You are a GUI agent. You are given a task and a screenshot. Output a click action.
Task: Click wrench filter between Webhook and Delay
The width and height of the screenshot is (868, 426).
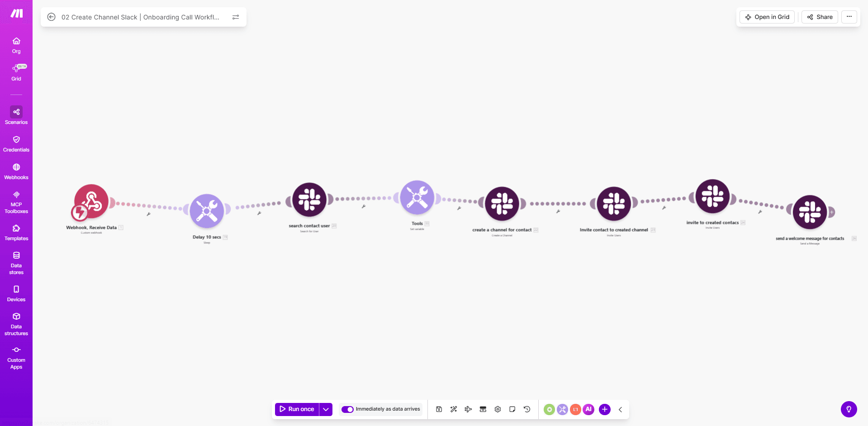pyautogui.click(x=148, y=214)
